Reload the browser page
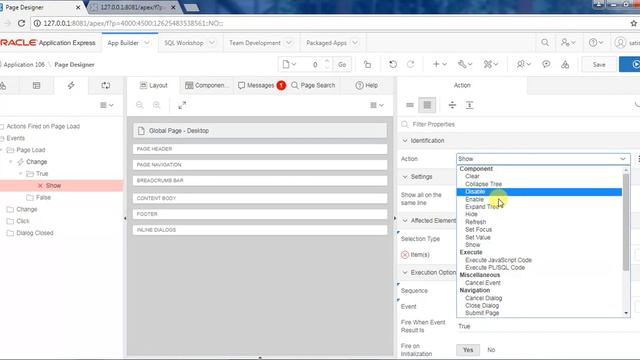Viewport: 640px width, 360px height. click(x=21, y=23)
